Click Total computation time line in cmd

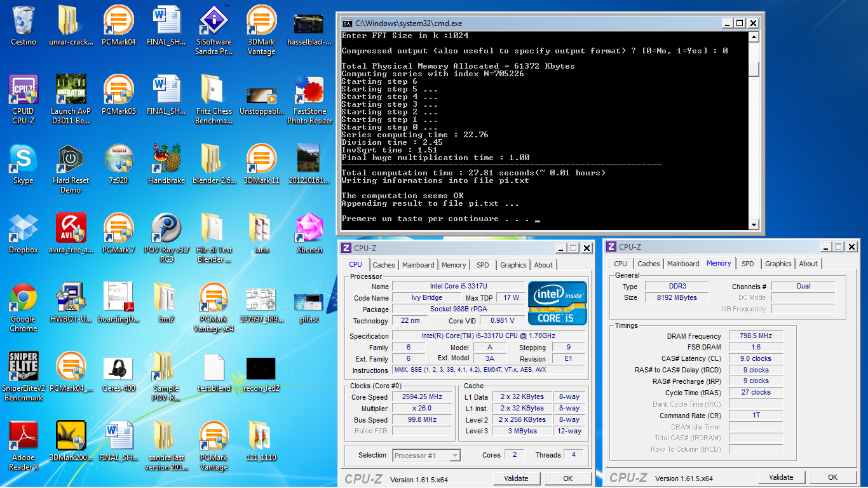click(473, 173)
